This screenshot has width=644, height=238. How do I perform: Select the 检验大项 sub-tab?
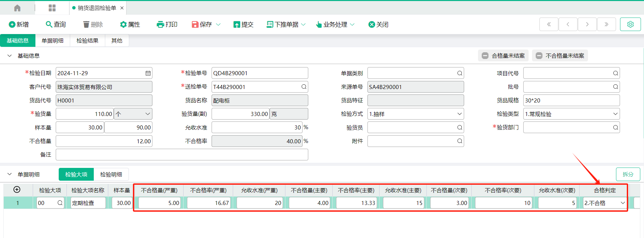(x=76, y=174)
